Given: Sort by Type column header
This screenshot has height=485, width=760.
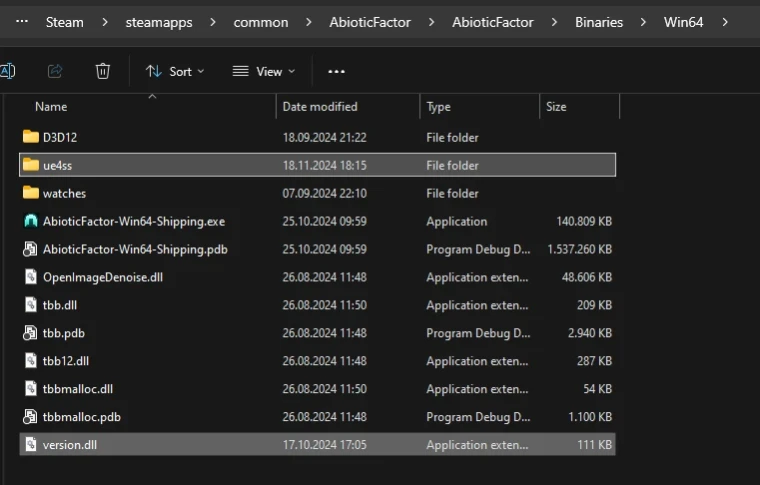Looking at the screenshot, I should pos(438,107).
